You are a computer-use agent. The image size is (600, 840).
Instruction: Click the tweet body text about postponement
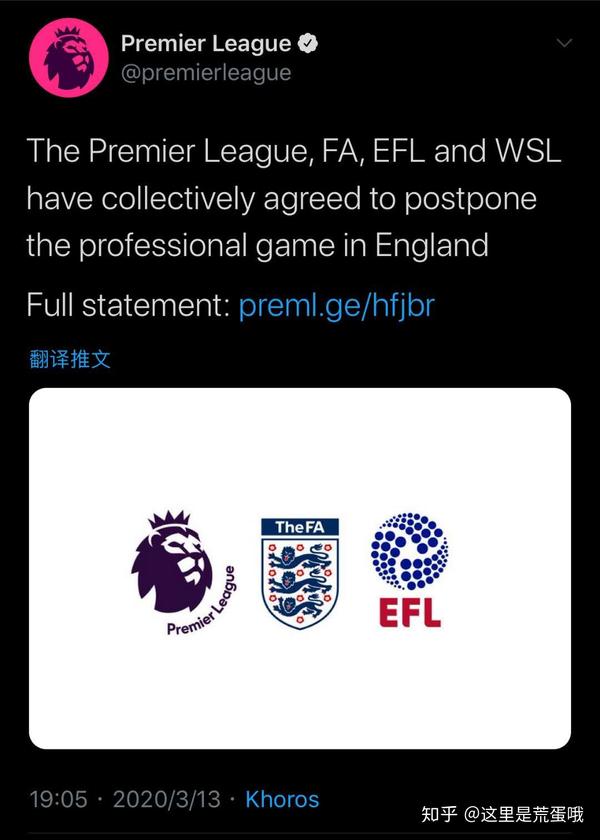(293, 198)
